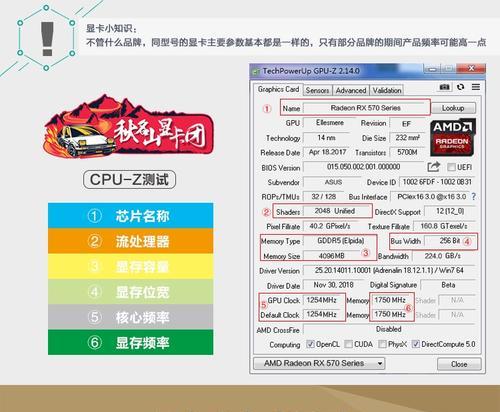Click the BIOS share/export arrow icon

pyautogui.click(x=434, y=167)
